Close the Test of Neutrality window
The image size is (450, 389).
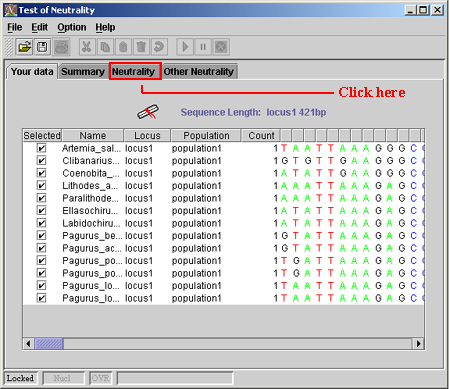[437, 10]
